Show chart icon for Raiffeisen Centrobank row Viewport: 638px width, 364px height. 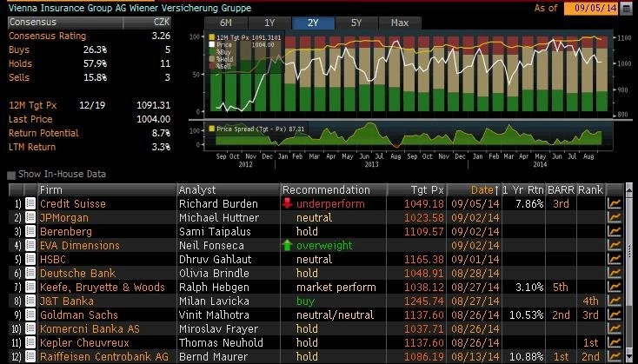(x=615, y=356)
